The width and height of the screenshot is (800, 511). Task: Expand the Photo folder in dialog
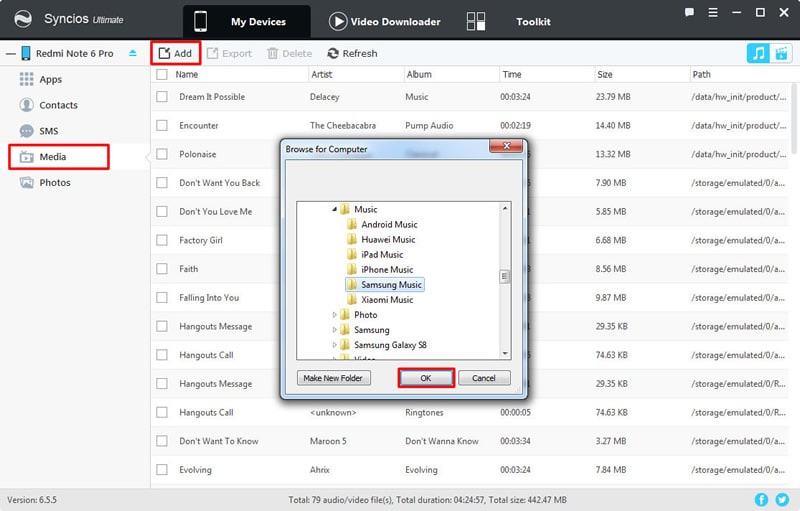334,315
